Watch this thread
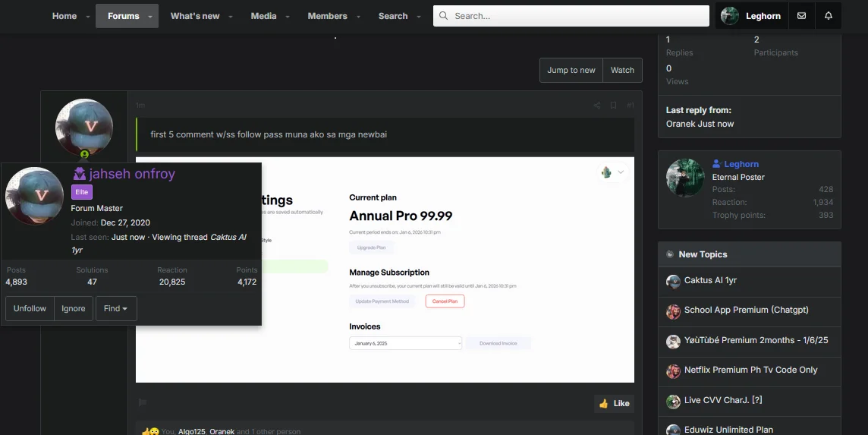Viewport: 868px width, 435px height. pos(622,71)
